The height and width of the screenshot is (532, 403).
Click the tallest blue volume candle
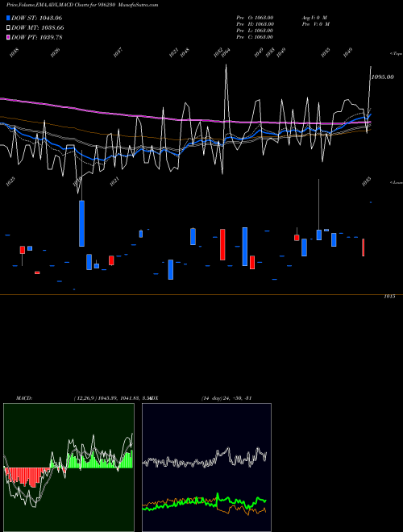pyautogui.click(x=81, y=223)
